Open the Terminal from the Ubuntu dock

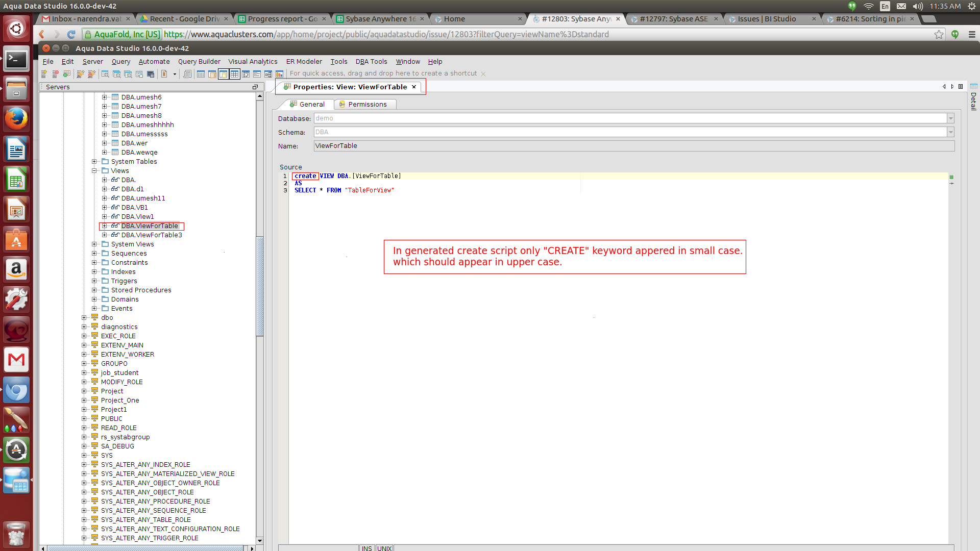click(16, 60)
